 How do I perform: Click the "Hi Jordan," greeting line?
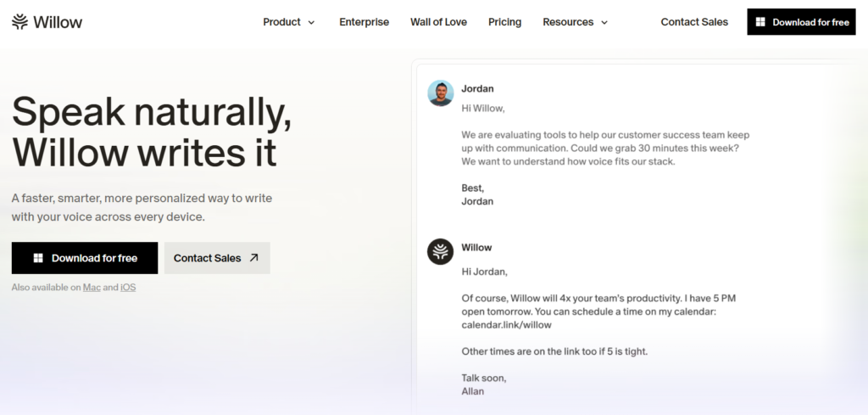pyautogui.click(x=484, y=272)
